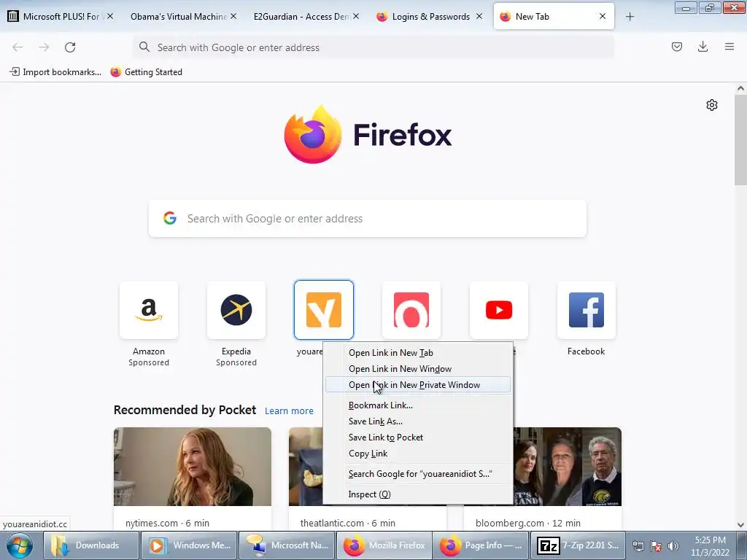Select Inspect (Q) from context menu
Viewport: 747px width, 560px height.
[x=418, y=494]
